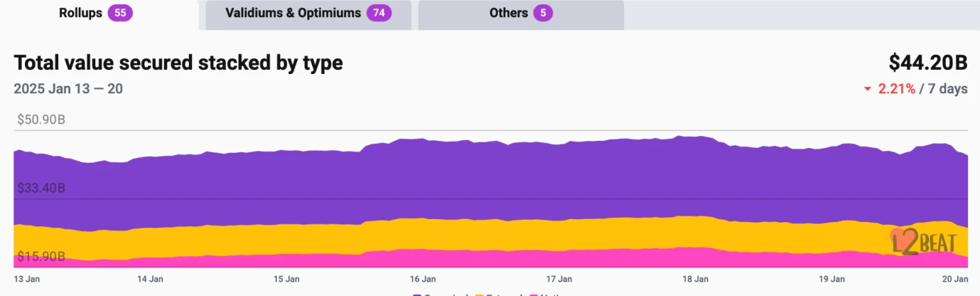Viewport: 980px width, 296px height.
Task: Click the red downward trend arrow
Action: (x=867, y=90)
